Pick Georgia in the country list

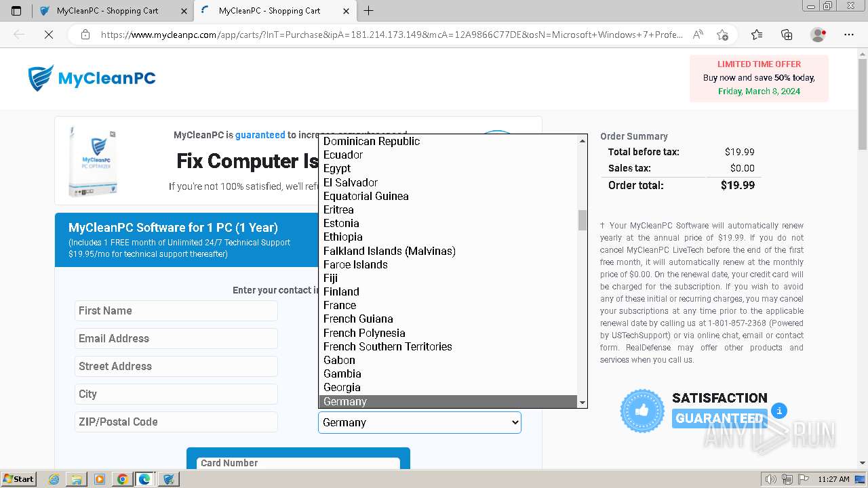tap(448, 387)
